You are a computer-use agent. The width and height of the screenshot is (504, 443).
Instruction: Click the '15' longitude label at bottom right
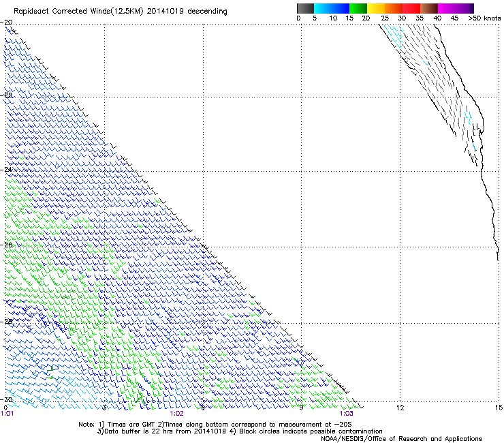(499, 408)
